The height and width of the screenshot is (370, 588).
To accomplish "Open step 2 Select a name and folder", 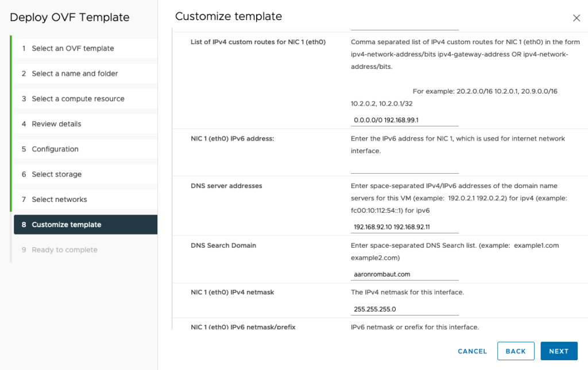I will pos(75,73).
